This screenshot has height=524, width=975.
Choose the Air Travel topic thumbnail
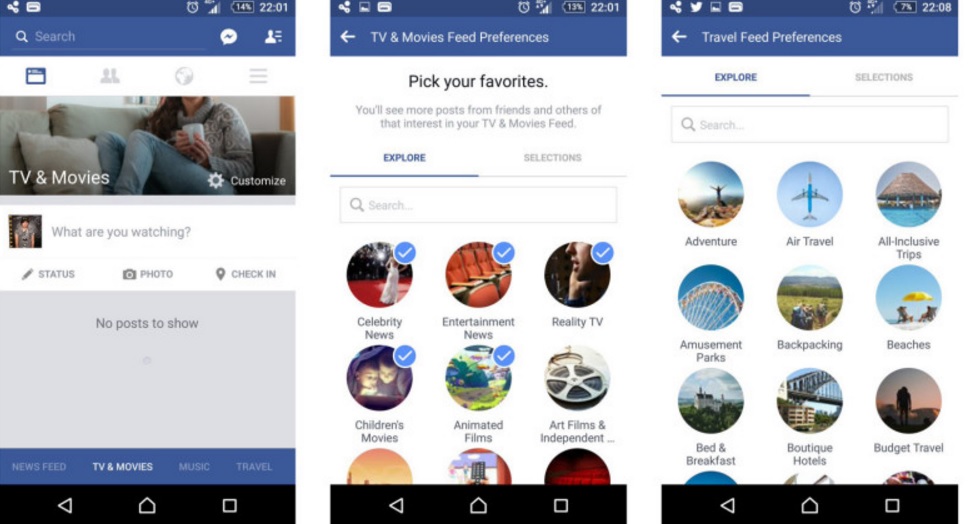810,194
